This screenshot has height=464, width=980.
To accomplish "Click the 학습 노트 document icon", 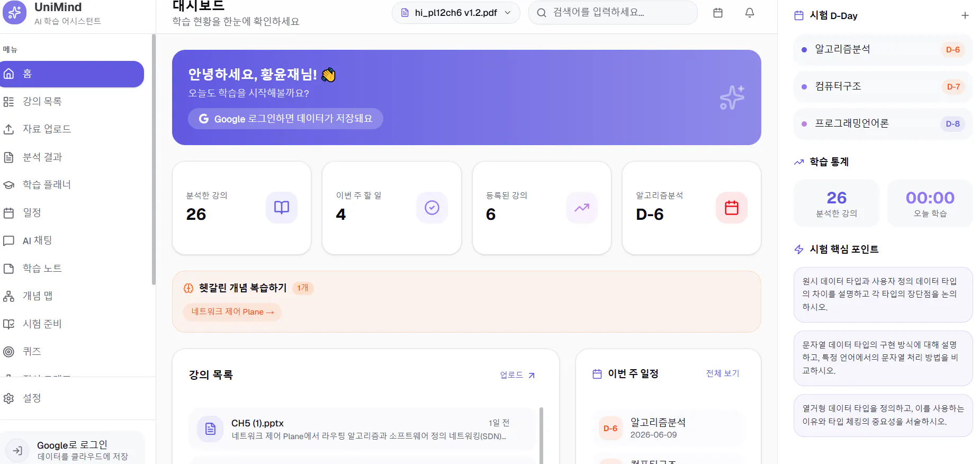I will click(x=8, y=269).
